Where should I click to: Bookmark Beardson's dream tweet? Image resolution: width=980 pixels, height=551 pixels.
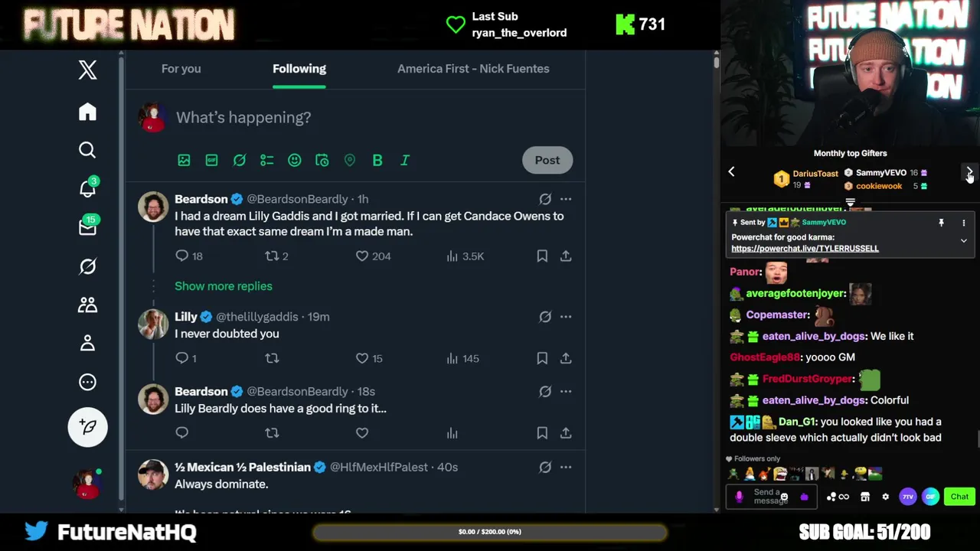(542, 256)
